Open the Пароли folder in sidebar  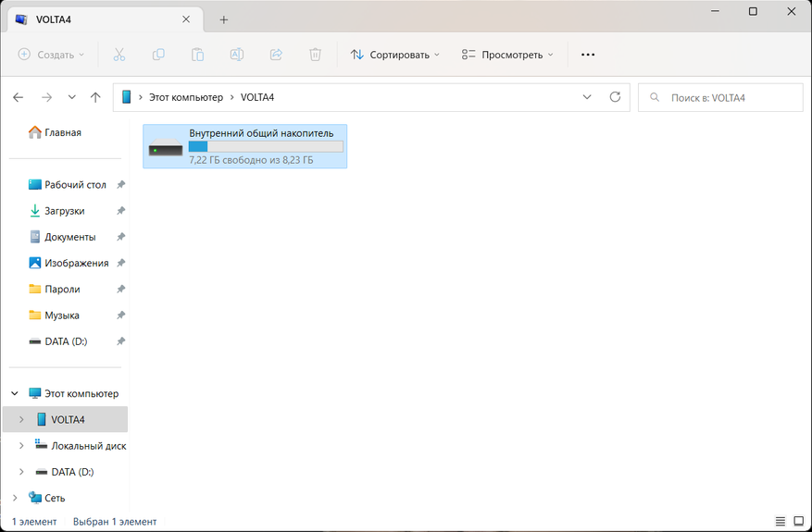coord(55,290)
